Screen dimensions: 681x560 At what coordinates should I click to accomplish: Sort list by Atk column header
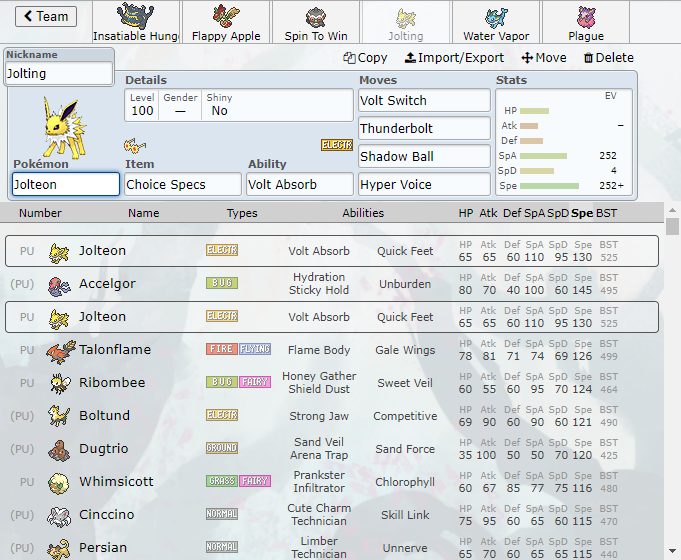[488, 213]
